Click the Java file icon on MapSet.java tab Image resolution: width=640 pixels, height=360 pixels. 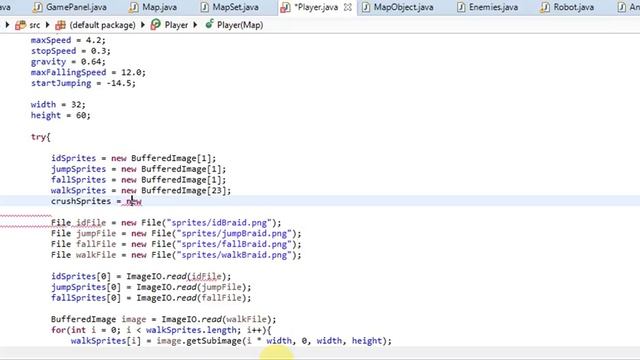[204, 7]
